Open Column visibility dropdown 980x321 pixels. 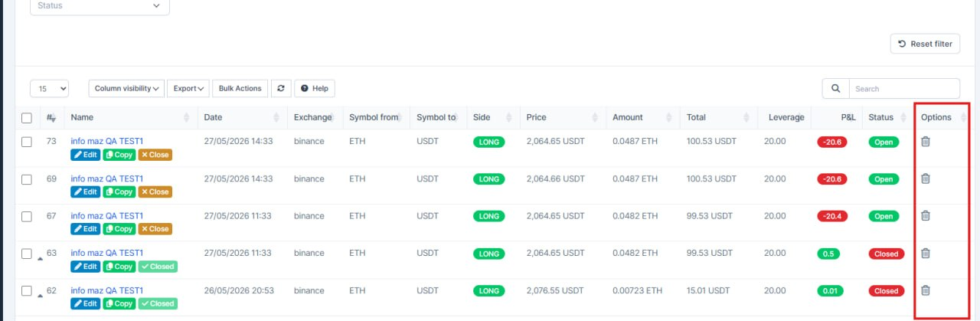click(126, 88)
